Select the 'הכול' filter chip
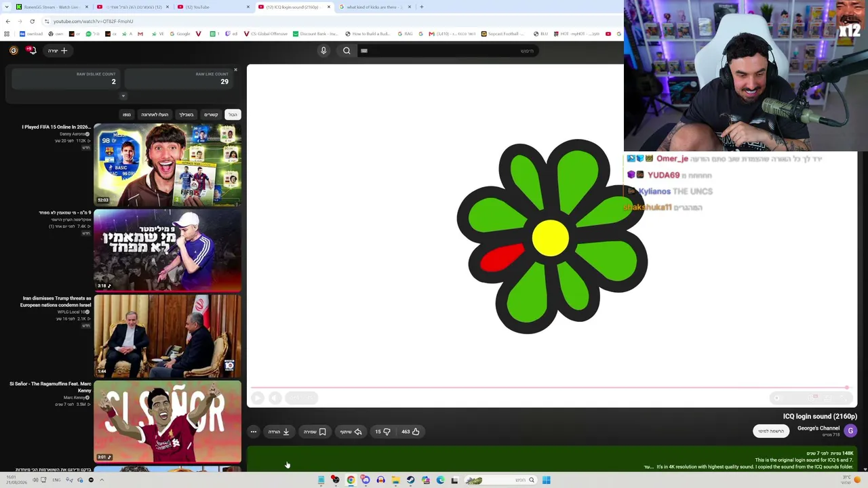The height and width of the screenshot is (488, 868). 233,115
